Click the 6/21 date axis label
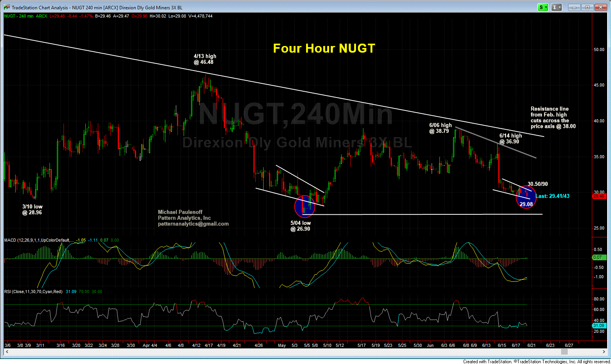Image resolution: width=611 pixels, height=364 pixels. pyautogui.click(x=531, y=345)
